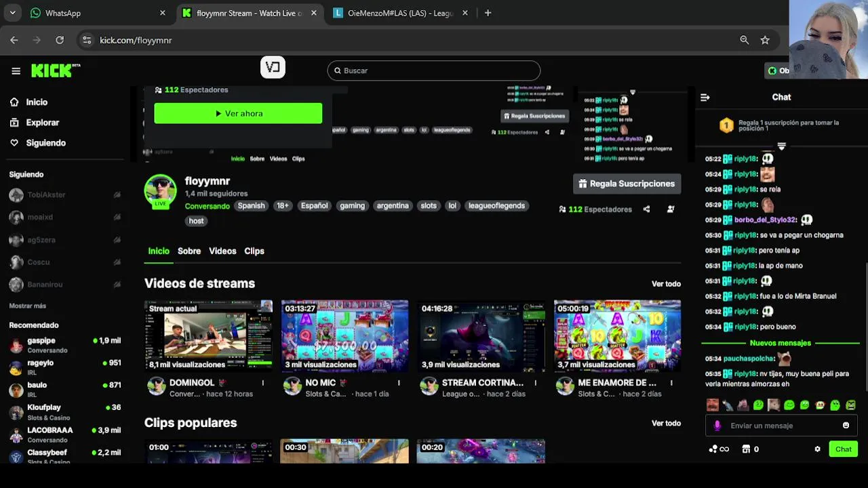This screenshot has width=868, height=488.
Task: Open recommended channel gaspipe
Action: pyautogui.click(x=65, y=345)
